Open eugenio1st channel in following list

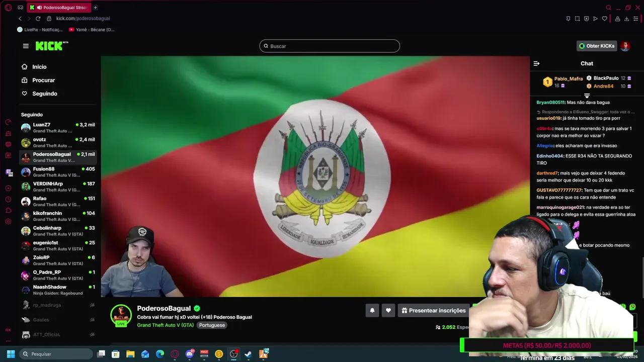[x=58, y=245]
